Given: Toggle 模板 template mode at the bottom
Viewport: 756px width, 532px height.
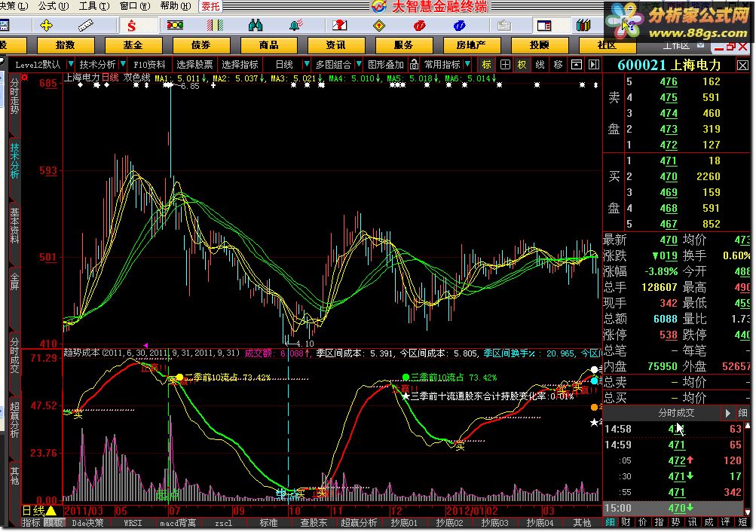Looking at the screenshot, I should click(x=53, y=523).
